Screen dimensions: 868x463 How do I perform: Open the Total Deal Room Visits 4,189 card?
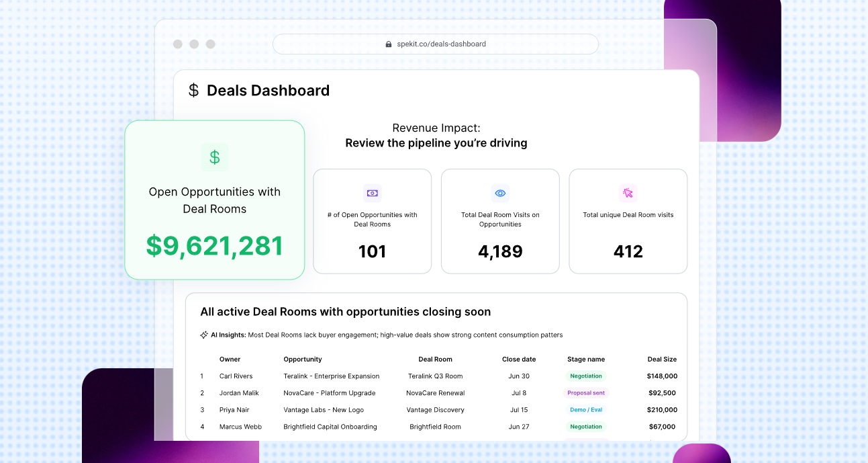pos(500,221)
